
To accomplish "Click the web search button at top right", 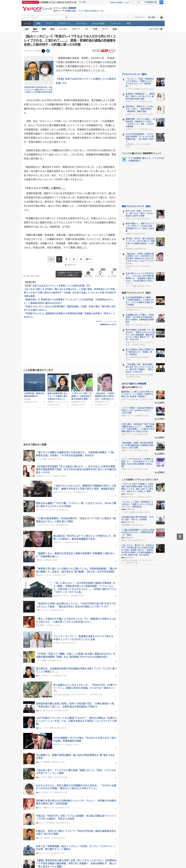I will point(161,2).
